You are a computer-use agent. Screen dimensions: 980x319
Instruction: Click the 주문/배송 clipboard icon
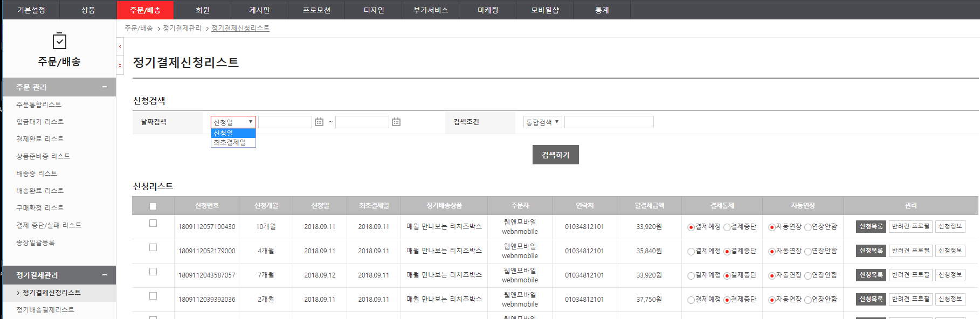click(59, 41)
